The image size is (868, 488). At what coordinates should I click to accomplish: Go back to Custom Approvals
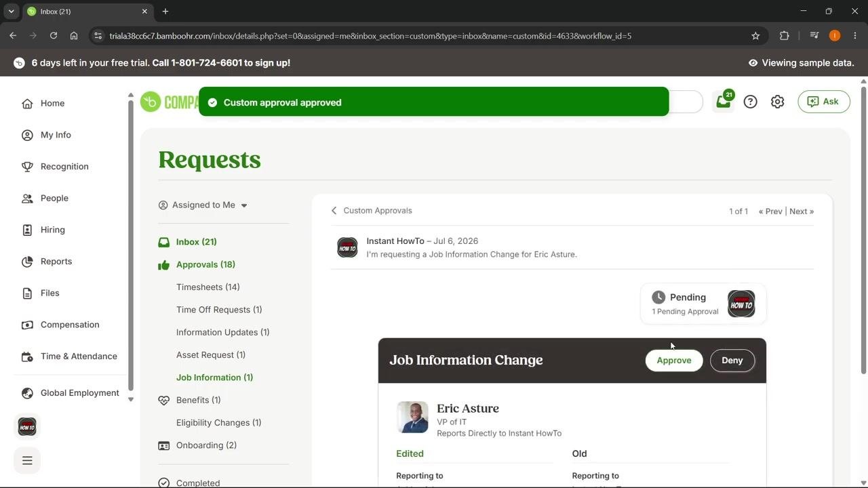[x=372, y=211]
